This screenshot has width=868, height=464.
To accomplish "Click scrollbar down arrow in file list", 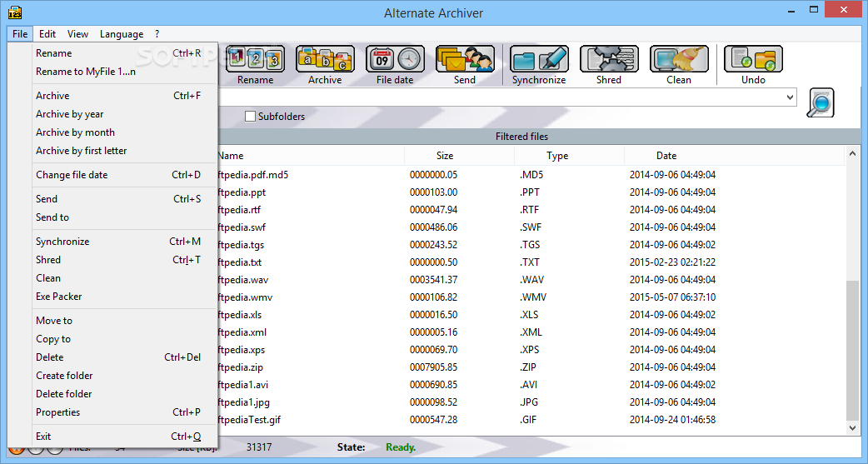I will click(x=852, y=428).
